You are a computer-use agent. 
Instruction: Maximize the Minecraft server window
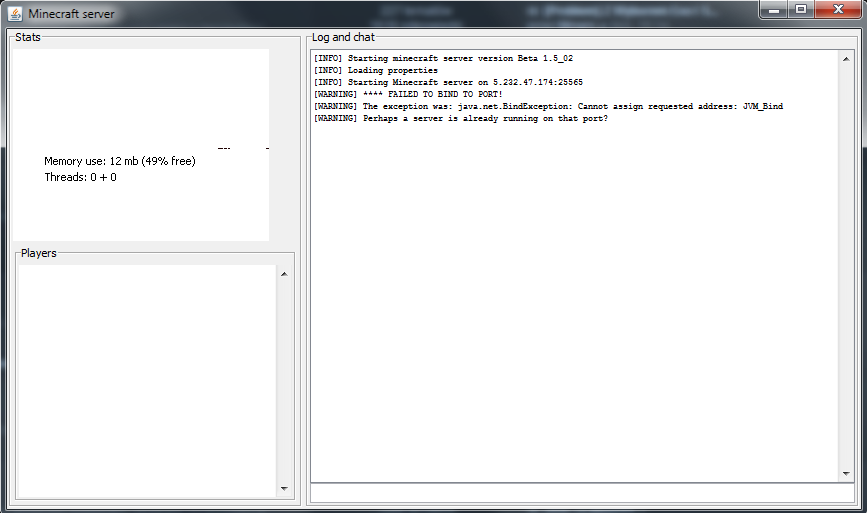[801, 9]
